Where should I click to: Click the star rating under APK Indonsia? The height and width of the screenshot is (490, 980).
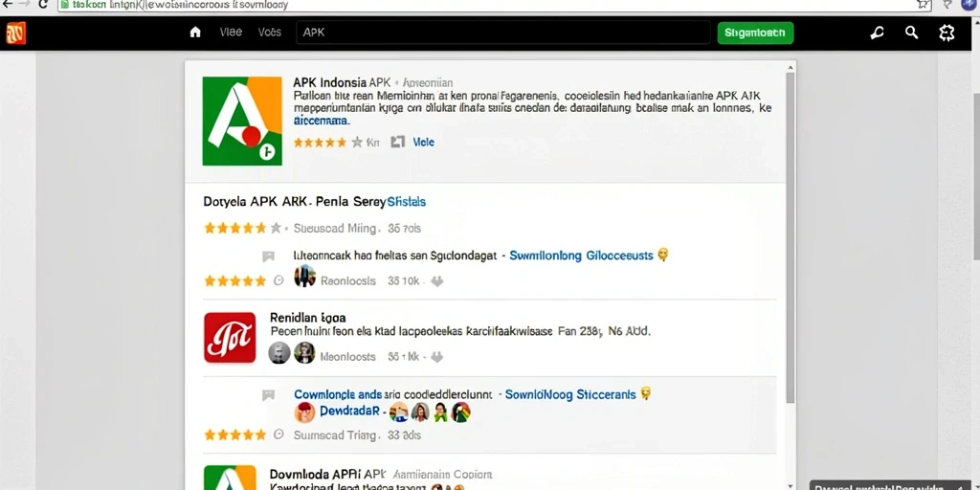pyautogui.click(x=328, y=142)
